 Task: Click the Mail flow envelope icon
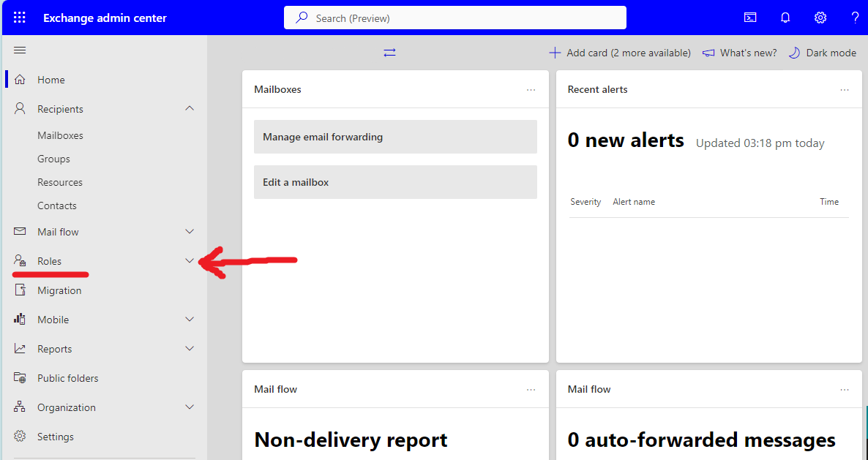point(20,231)
